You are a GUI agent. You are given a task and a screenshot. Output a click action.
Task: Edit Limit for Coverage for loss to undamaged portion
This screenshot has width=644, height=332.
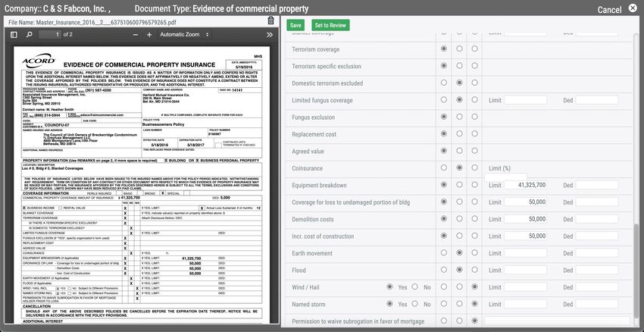click(x=525, y=202)
